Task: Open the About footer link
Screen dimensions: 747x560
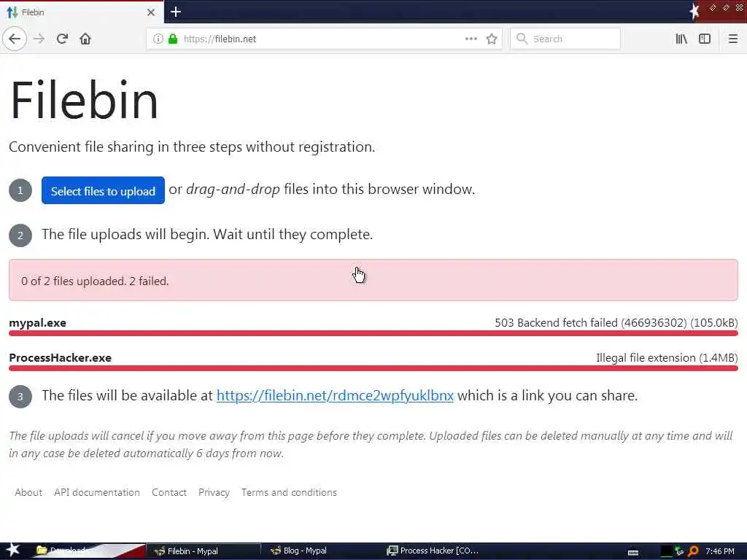Action: (x=28, y=492)
